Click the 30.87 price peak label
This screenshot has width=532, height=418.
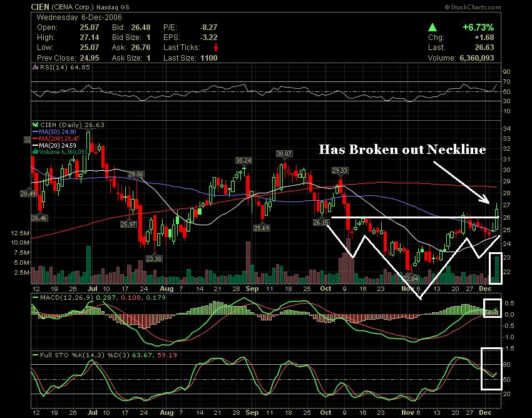(284, 154)
